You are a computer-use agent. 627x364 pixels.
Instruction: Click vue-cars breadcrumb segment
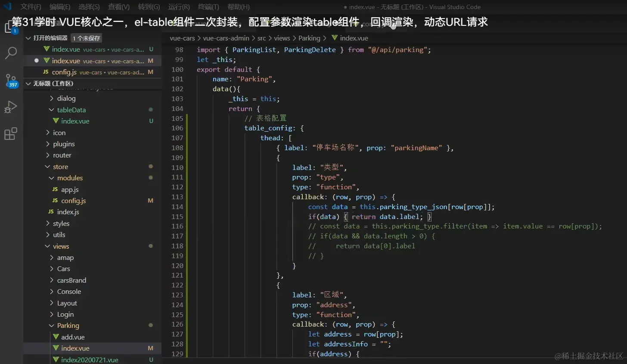pyautogui.click(x=182, y=38)
